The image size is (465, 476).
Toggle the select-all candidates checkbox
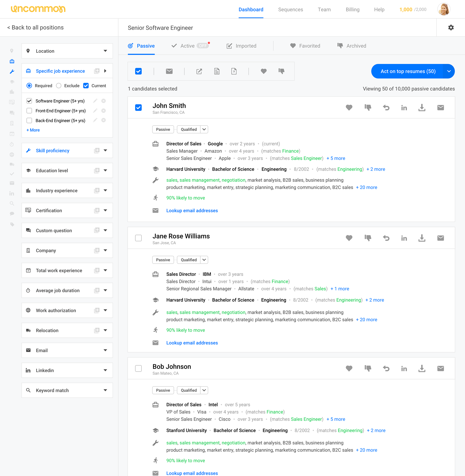click(x=139, y=71)
